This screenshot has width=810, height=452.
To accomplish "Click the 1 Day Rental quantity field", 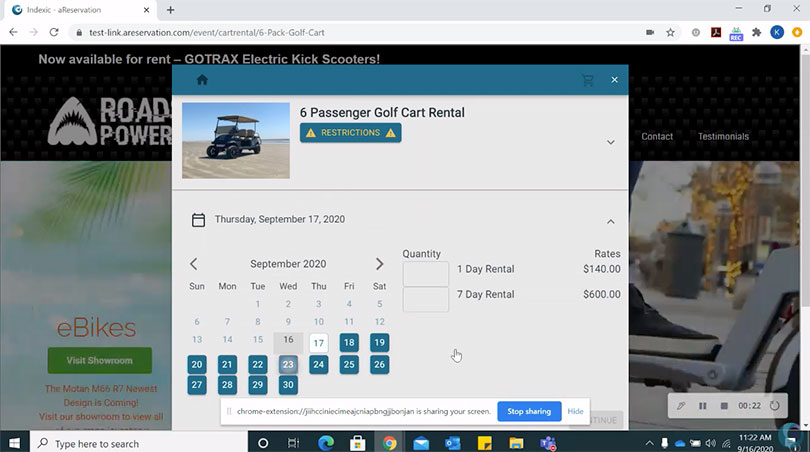I will (x=426, y=274).
